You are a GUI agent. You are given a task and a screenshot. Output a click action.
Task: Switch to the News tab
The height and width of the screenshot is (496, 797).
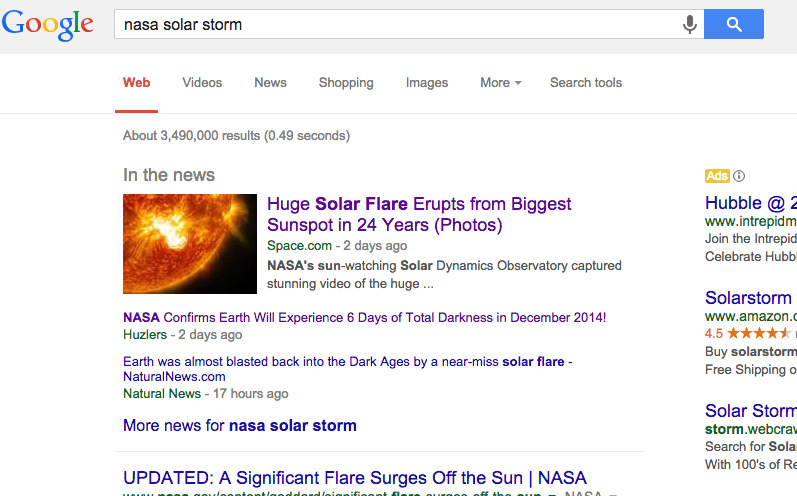270,83
